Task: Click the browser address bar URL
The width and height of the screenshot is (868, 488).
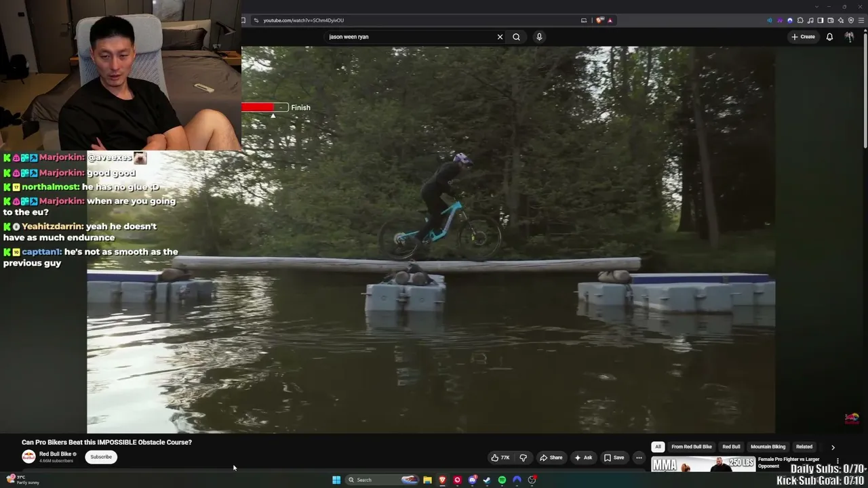Action: click(x=303, y=20)
